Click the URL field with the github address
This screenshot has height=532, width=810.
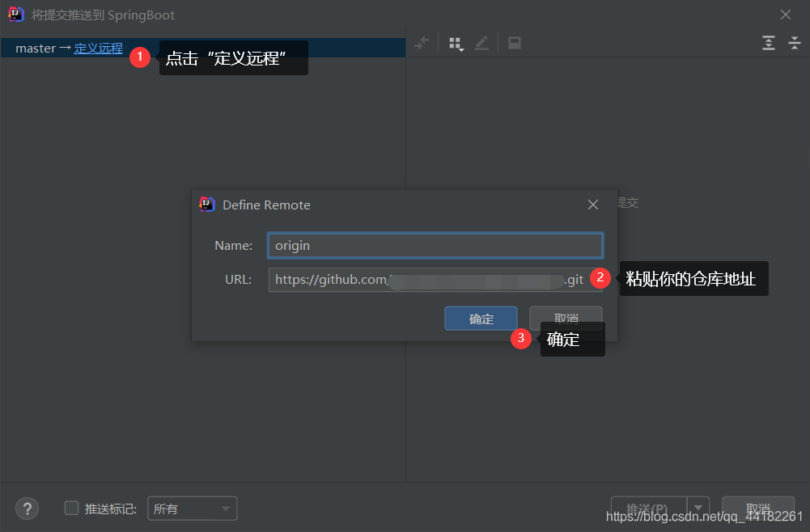coord(435,280)
